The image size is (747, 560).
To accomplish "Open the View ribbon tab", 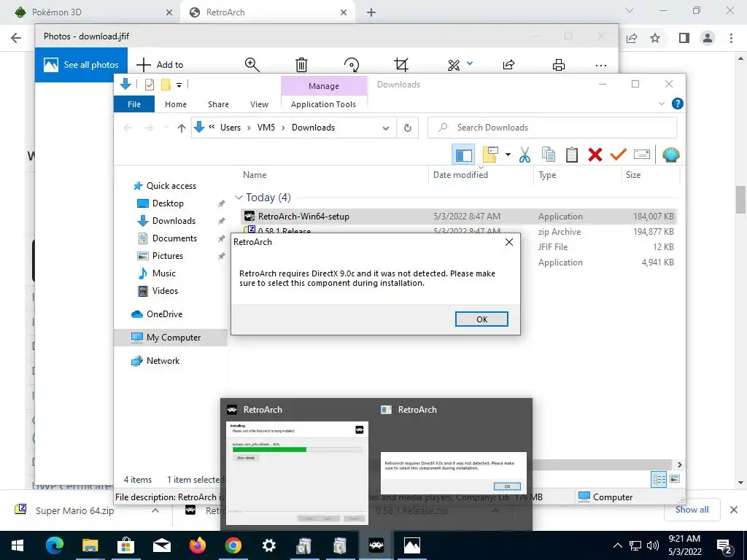I will [259, 104].
